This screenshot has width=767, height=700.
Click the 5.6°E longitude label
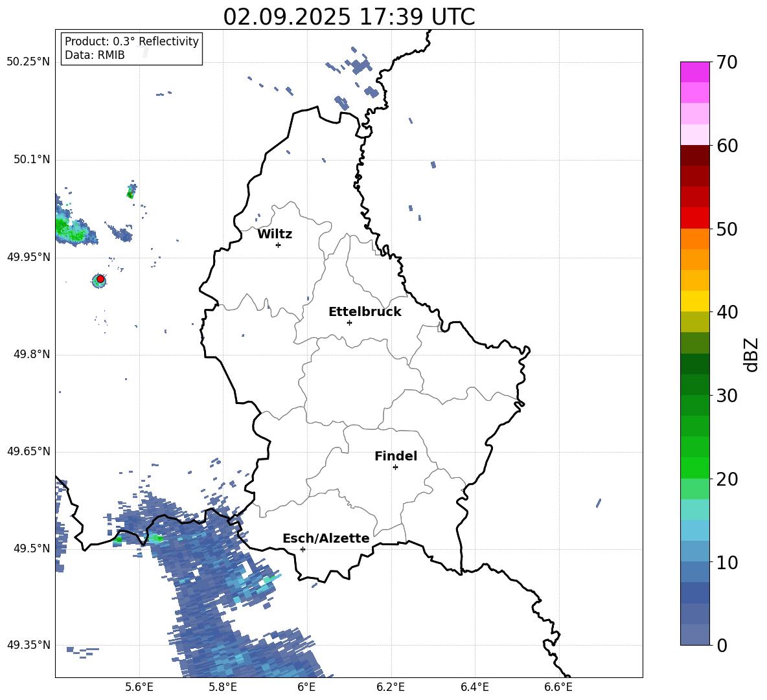(139, 688)
